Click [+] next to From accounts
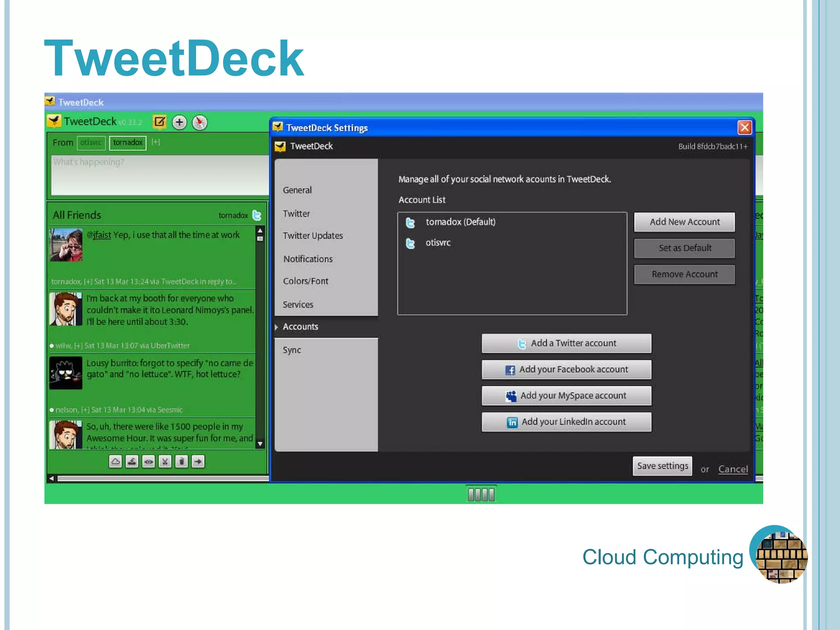 click(155, 142)
